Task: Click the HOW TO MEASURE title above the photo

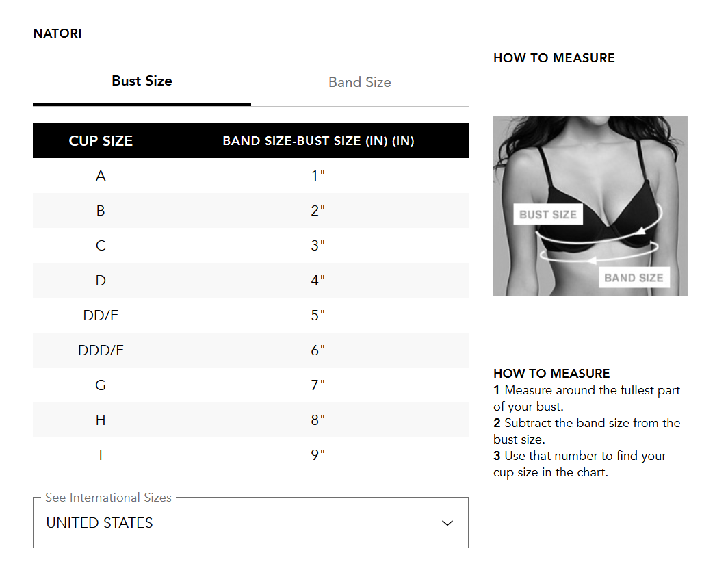Action: (554, 58)
